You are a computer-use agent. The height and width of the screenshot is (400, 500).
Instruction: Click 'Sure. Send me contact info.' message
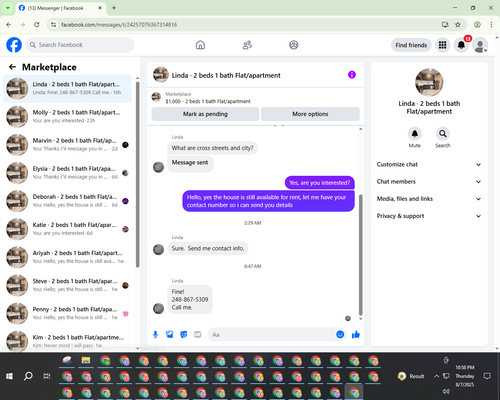tap(208, 248)
